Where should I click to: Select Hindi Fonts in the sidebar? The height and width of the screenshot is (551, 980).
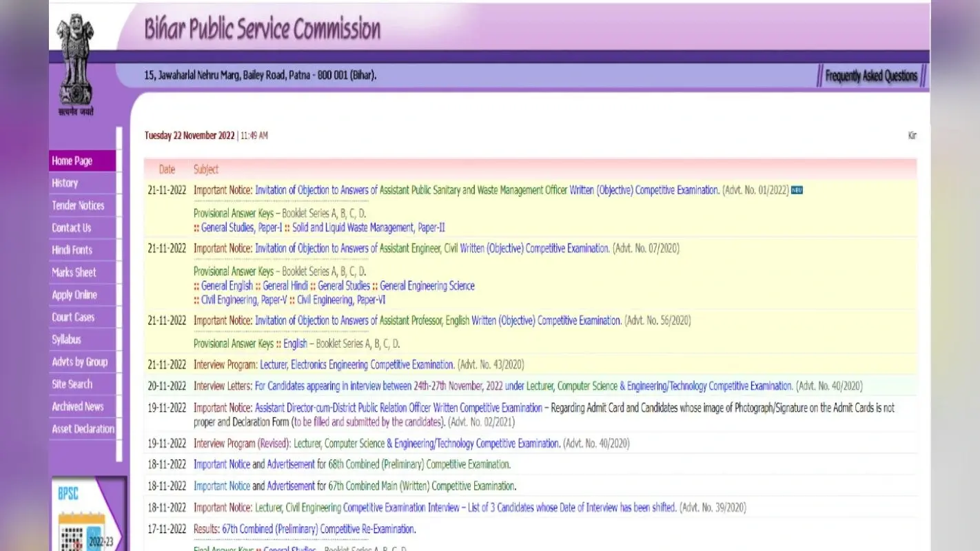click(83, 250)
